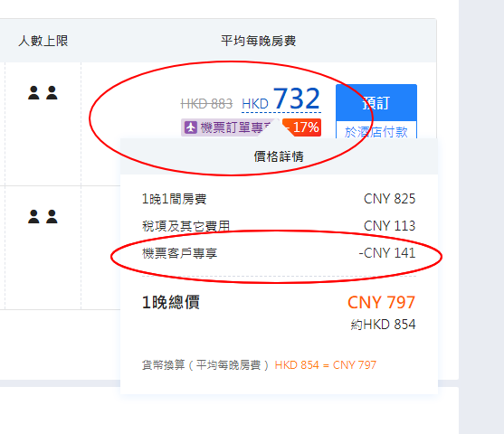Click the airplane icon in purple badge
Screen dimensions: 504x434
point(191,127)
